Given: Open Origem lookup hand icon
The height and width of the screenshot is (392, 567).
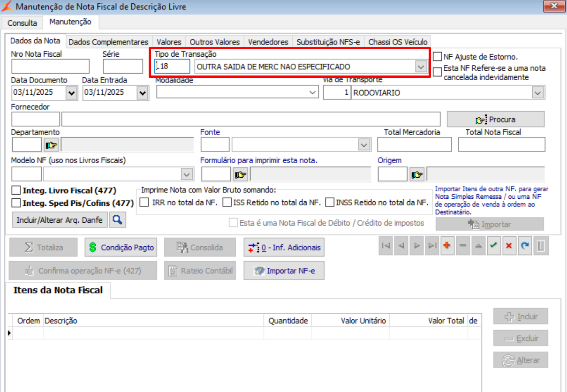Looking at the screenshot, I should coord(416,174).
